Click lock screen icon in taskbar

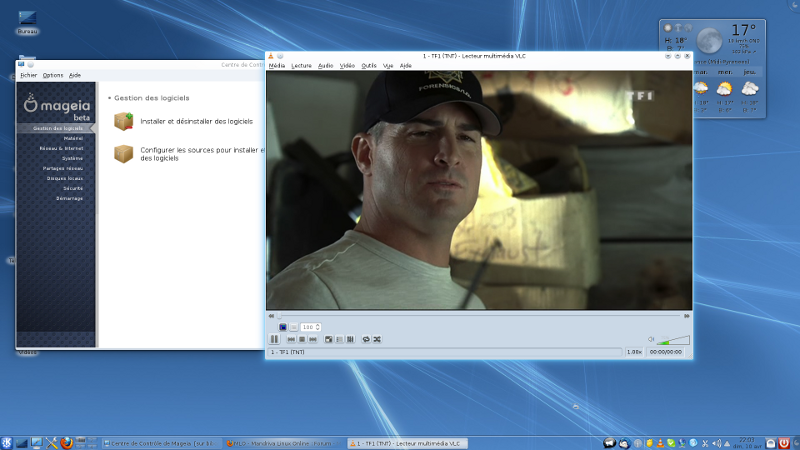click(771, 443)
